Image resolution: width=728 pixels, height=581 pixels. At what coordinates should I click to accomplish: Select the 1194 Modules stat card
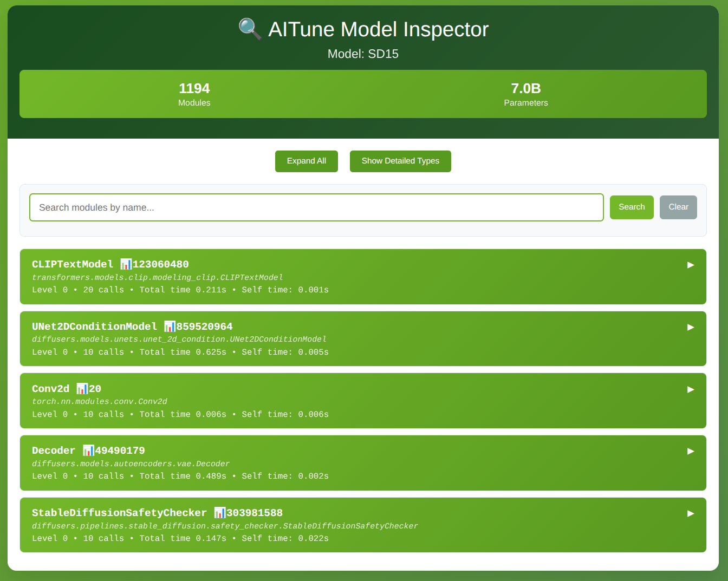[194, 94]
